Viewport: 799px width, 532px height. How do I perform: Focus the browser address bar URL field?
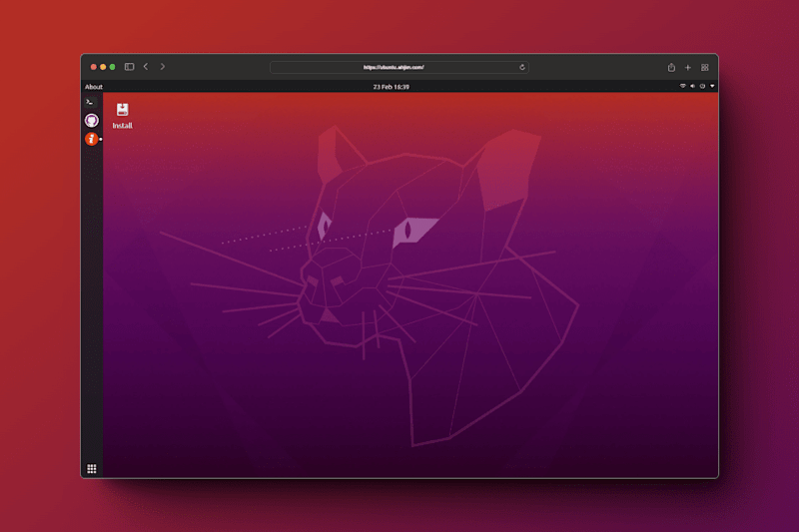pyautogui.click(x=399, y=67)
